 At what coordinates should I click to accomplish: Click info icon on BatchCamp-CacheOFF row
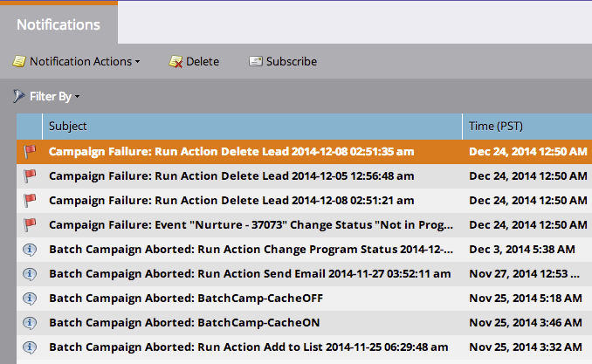coord(30,298)
